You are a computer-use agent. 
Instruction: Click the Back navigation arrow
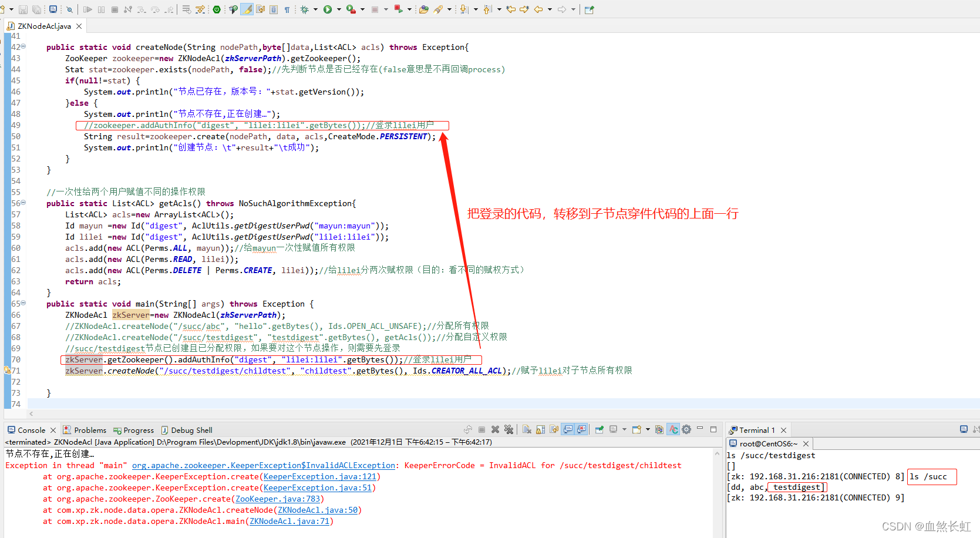point(538,9)
